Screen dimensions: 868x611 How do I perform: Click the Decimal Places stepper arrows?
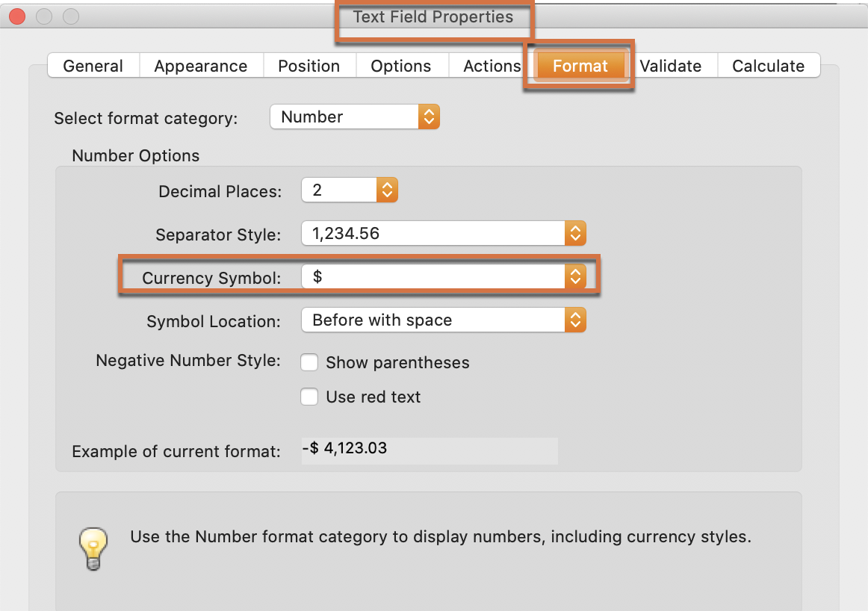pyautogui.click(x=387, y=190)
